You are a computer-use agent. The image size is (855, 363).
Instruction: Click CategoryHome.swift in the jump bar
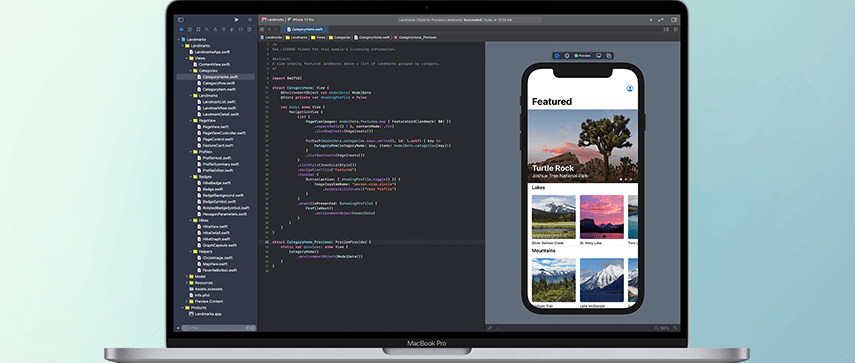coord(373,38)
